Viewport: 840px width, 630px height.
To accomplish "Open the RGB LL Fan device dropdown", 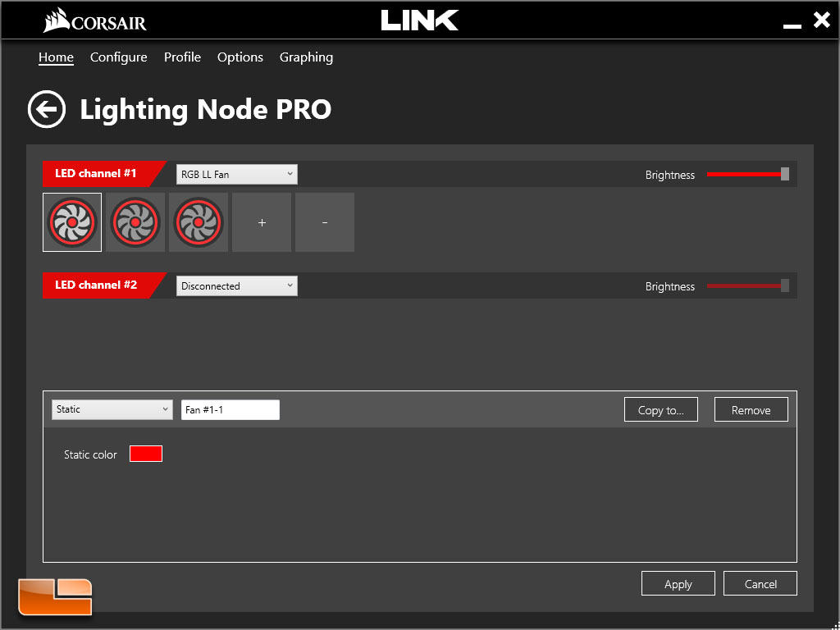I will click(237, 174).
